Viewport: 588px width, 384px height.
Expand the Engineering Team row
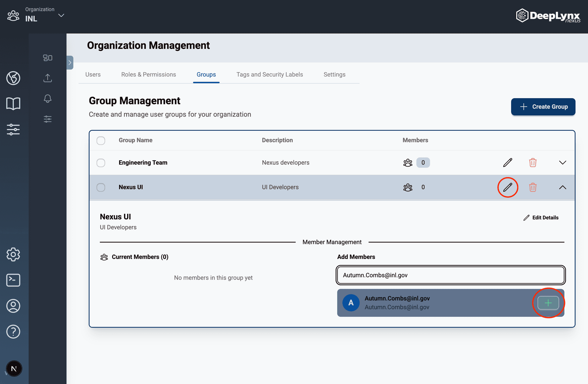(x=563, y=162)
